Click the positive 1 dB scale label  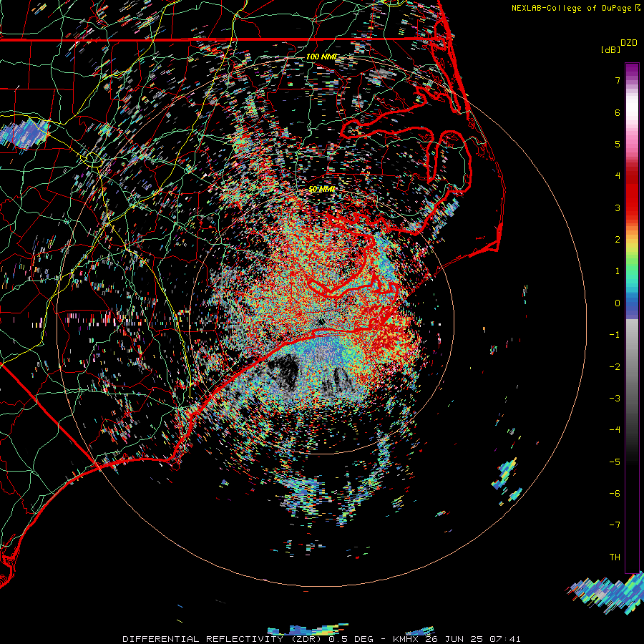click(x=618, y=271)
